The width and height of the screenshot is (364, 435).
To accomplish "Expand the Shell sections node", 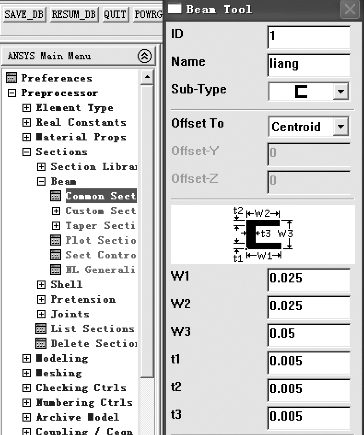I will pos(41,284).
